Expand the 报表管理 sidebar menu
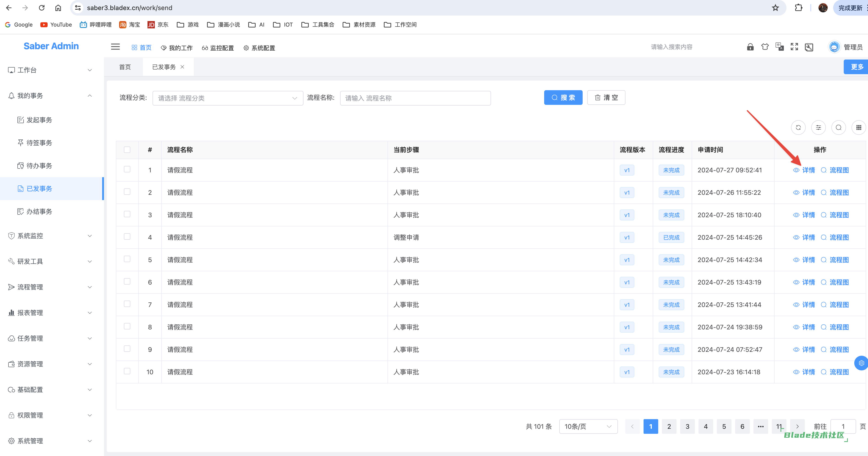The height and width of the screenshot is (456, 868). click(x=52, y=313)
